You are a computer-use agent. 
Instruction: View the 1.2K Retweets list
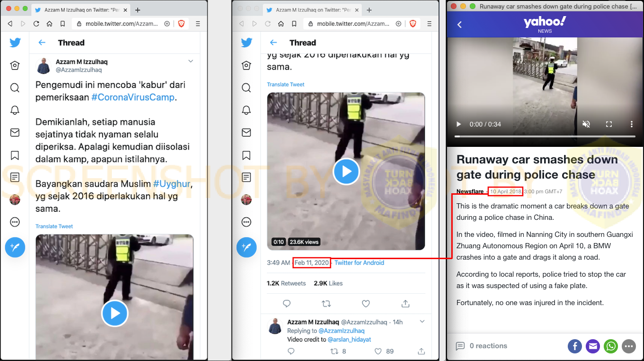tap(286, 283)
